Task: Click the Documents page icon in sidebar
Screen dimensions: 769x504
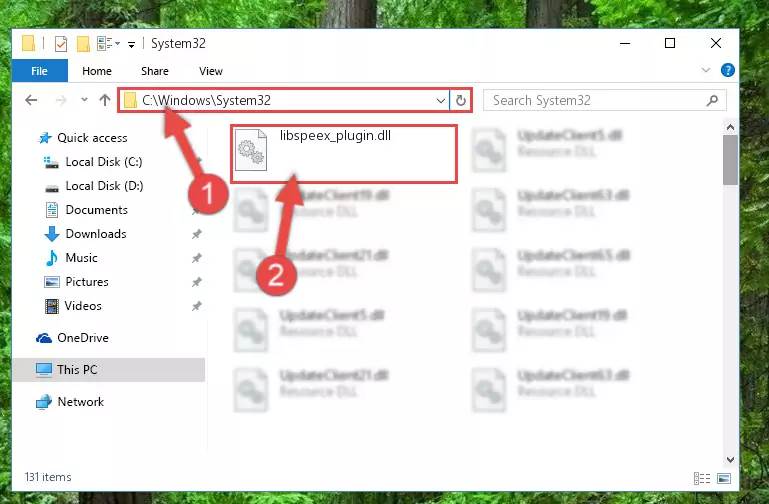Action: (51, 210)
